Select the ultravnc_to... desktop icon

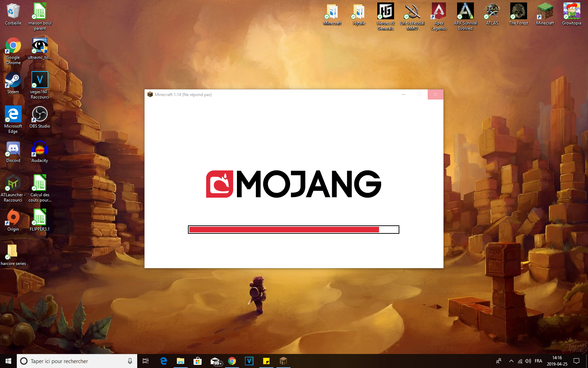tap(40, 49)
